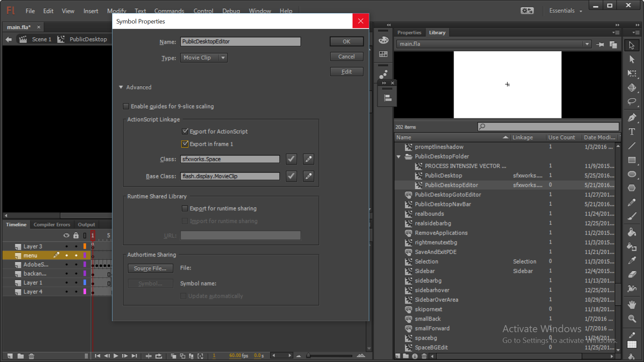Collapse the Advanced section

(121, 87)
